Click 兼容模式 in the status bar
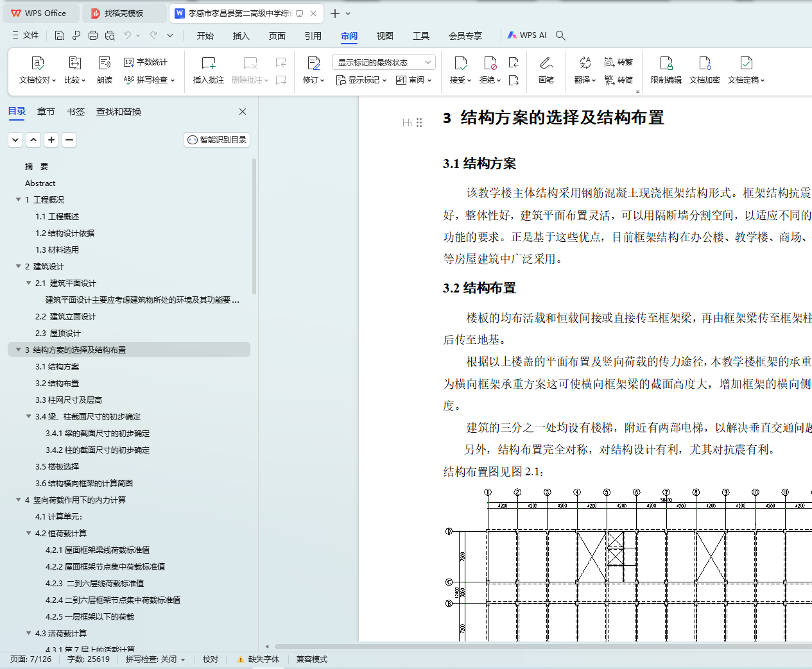The width and height of the screenshot is (812, 669). click(x=312, y=659)
